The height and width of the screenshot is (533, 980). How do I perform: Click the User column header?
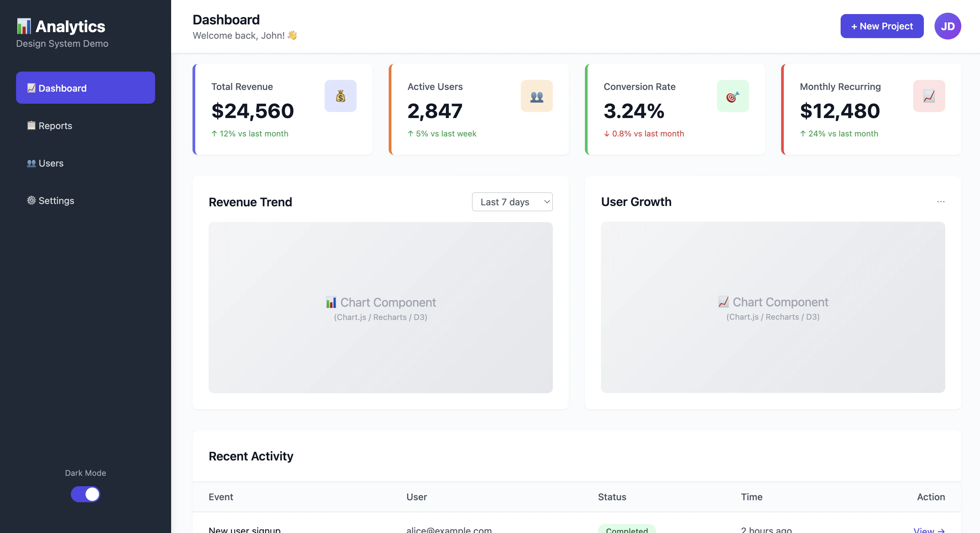pos(416,497)
